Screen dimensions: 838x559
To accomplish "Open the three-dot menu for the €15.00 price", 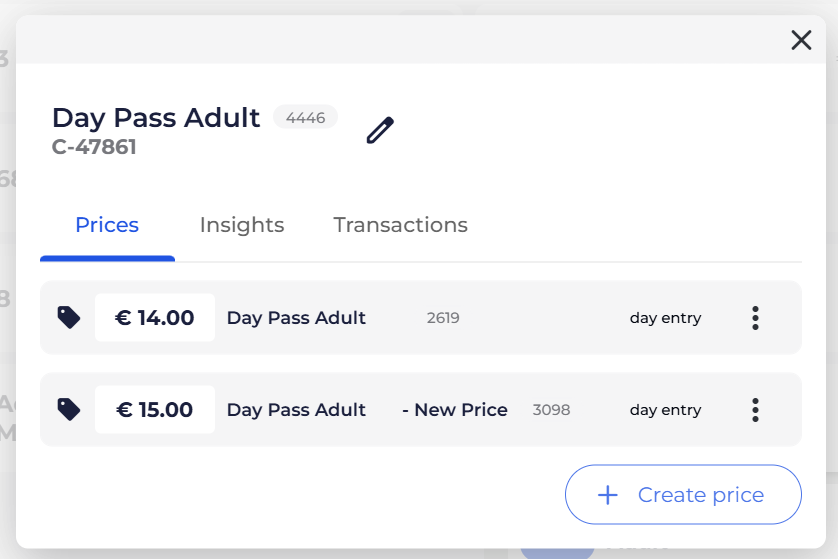I will 755,410.
